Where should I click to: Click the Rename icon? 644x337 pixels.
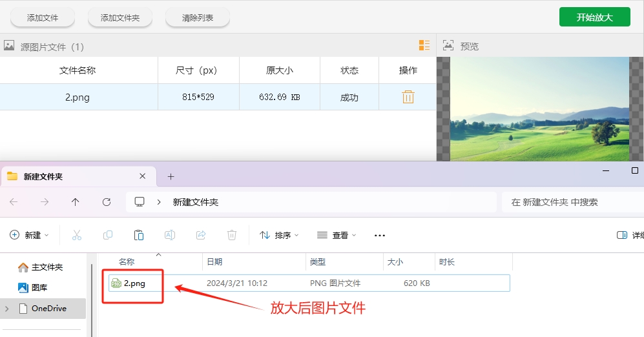point(170,235)
